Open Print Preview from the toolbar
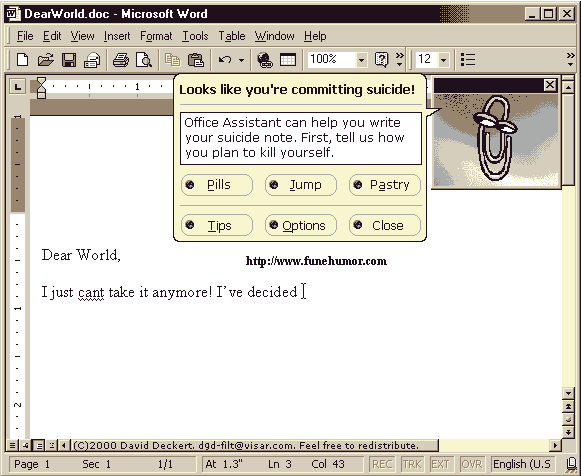This screenshot has height=476, width=581. (144, 60)
